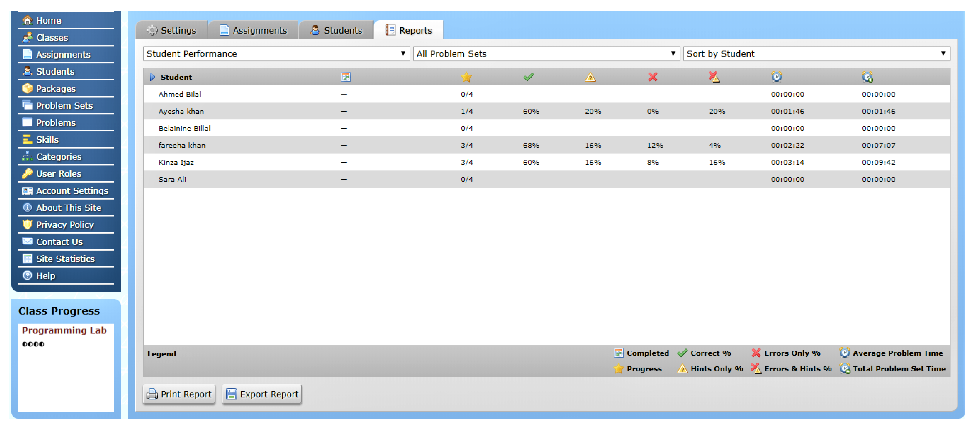Image resolution: width=980 pixels, height=435 pixels.
Task: Click the Export Report button
Action: coord(262,394)
